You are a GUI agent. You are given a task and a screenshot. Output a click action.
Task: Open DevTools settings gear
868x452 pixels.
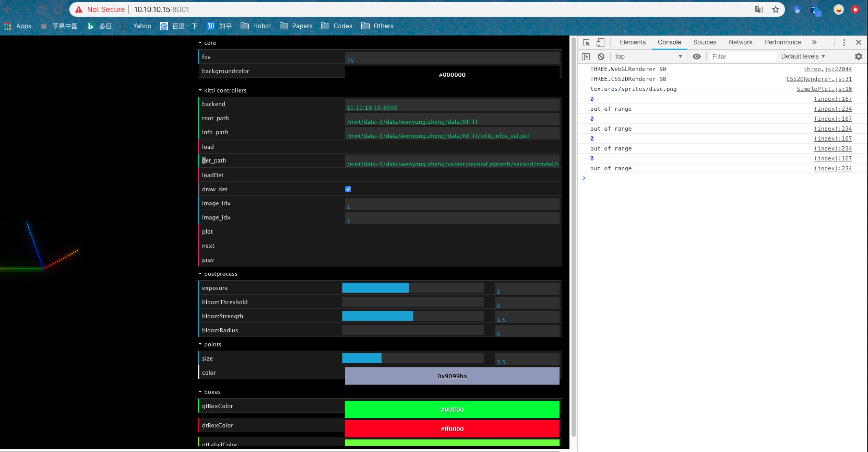(858, 56)
